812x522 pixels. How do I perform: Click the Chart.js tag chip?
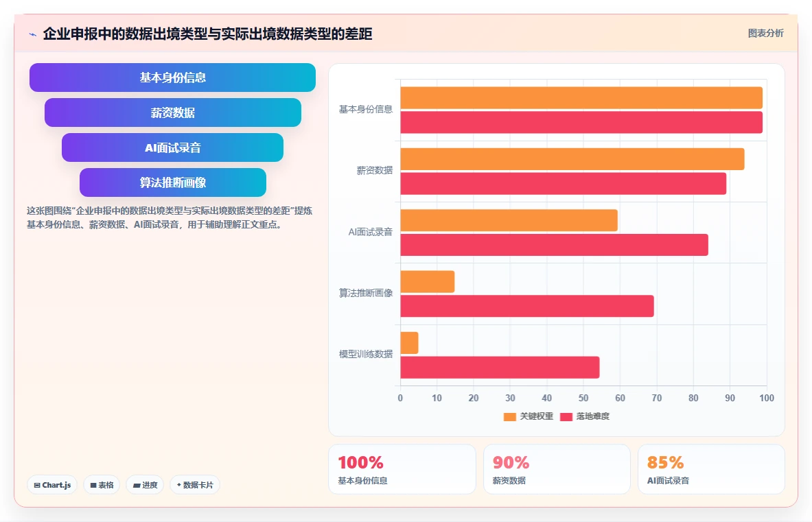pos(52,485)
